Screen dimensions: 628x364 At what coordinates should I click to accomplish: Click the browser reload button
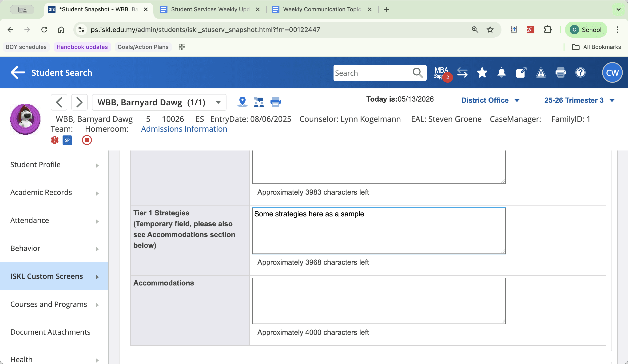point(44,30)
